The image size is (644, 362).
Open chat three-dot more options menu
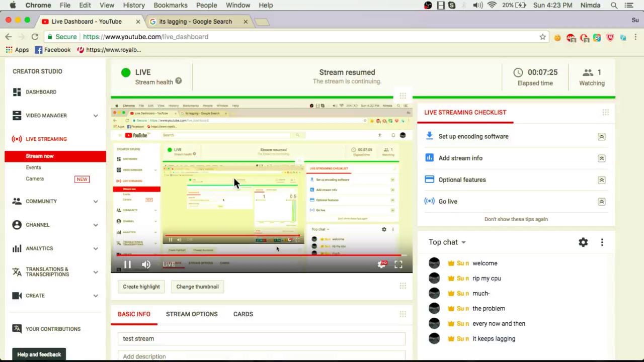click(x=602, y=242)
